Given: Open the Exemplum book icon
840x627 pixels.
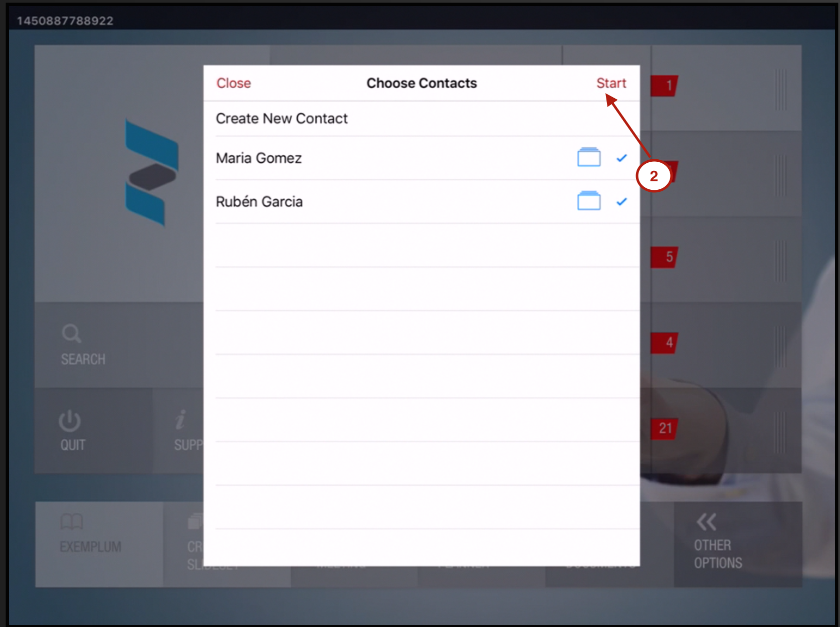Looking at the screenshot, I should pyautogui.click(x=72, y=522).
